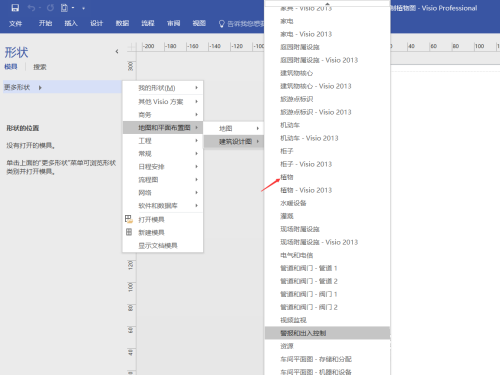Switch to the 设计 ribbon tab

[97, 23]
